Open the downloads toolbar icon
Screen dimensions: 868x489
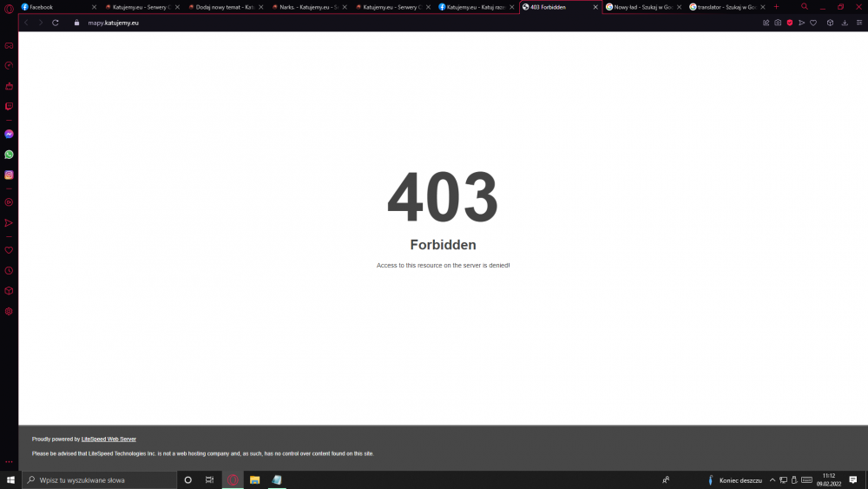point(845,23)
